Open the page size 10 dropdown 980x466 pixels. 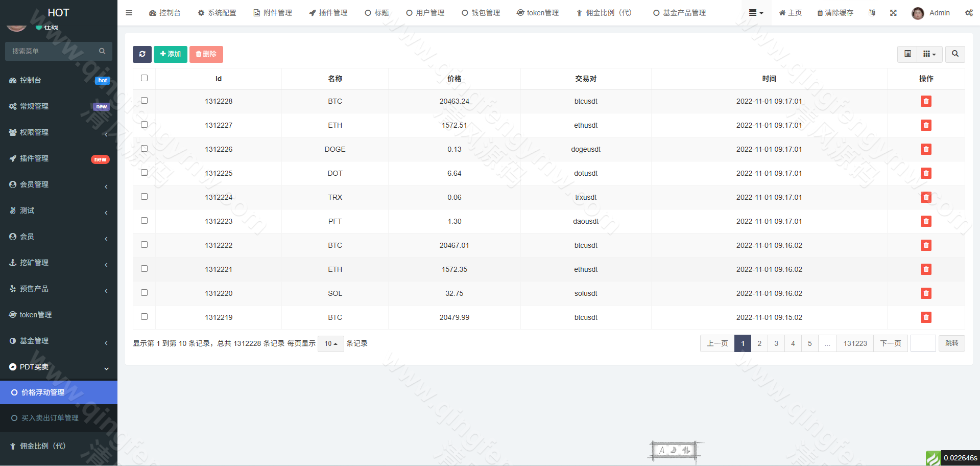point(331,343)
